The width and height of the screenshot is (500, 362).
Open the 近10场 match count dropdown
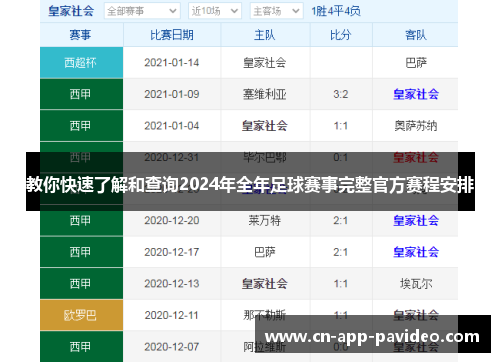tap(215, 11)
